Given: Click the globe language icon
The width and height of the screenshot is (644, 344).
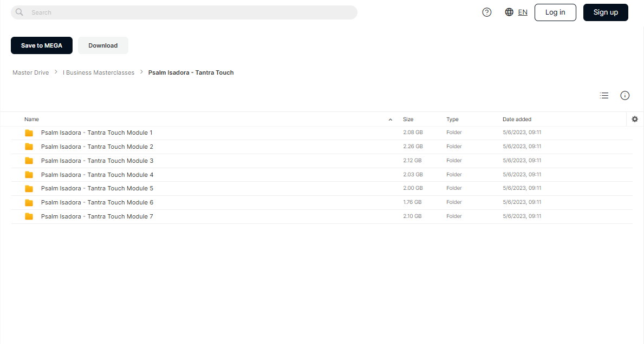Looking at the screenshot, I should [x=509, y=12].
